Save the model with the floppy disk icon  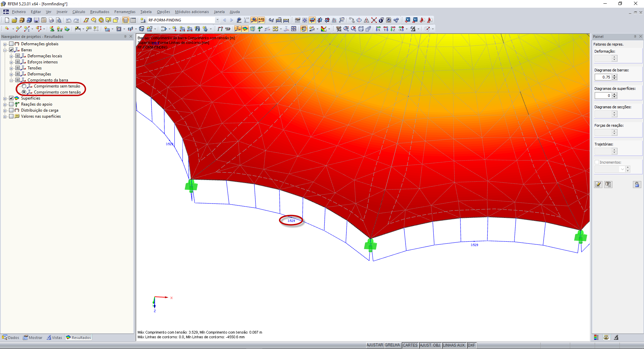click(x=37, y=20)
